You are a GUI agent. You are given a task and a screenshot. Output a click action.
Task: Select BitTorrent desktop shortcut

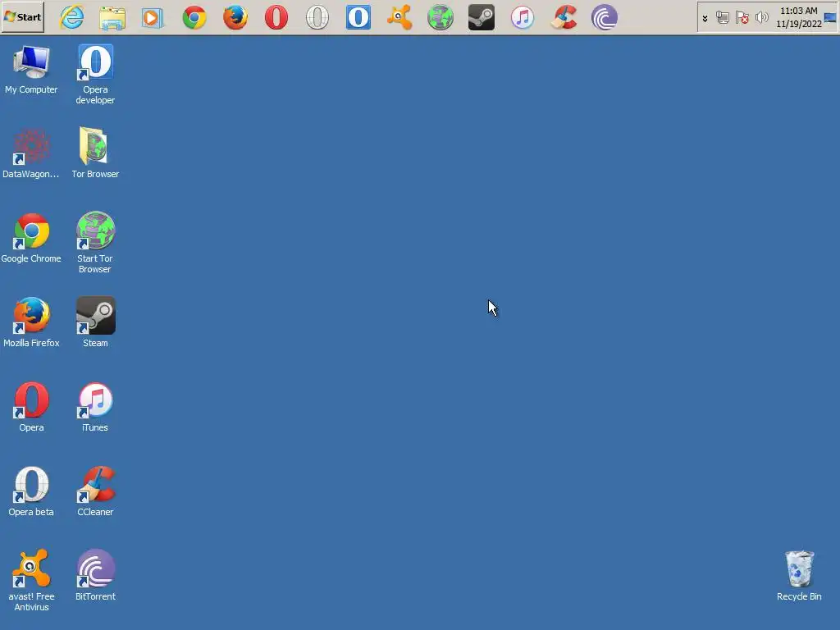pyautogui.click(x=95, y=575)
